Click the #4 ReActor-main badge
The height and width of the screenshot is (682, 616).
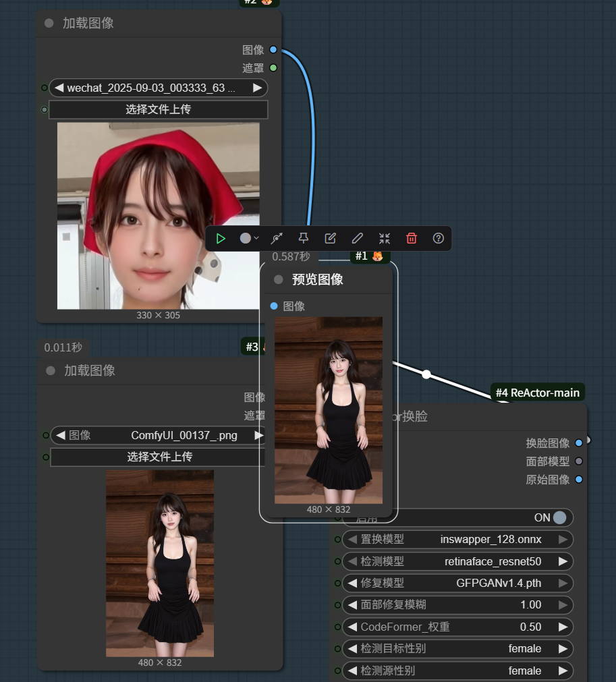pyautogui.click(x=537, y=392)
